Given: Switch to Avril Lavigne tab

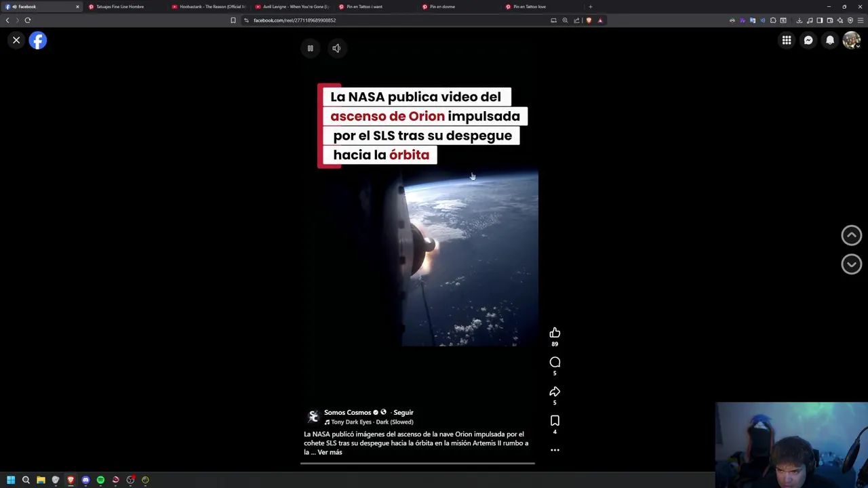Looking at the screenshot, I should point(291,7).
